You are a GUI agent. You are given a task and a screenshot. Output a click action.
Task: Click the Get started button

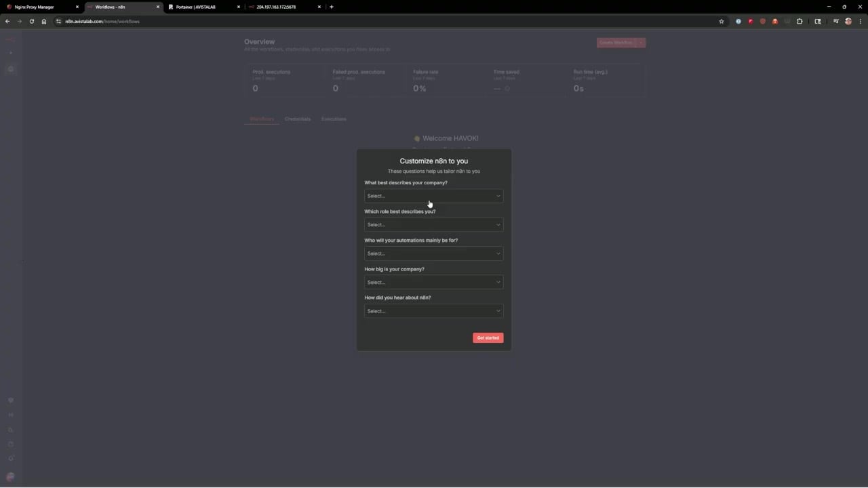coord(488,338)
